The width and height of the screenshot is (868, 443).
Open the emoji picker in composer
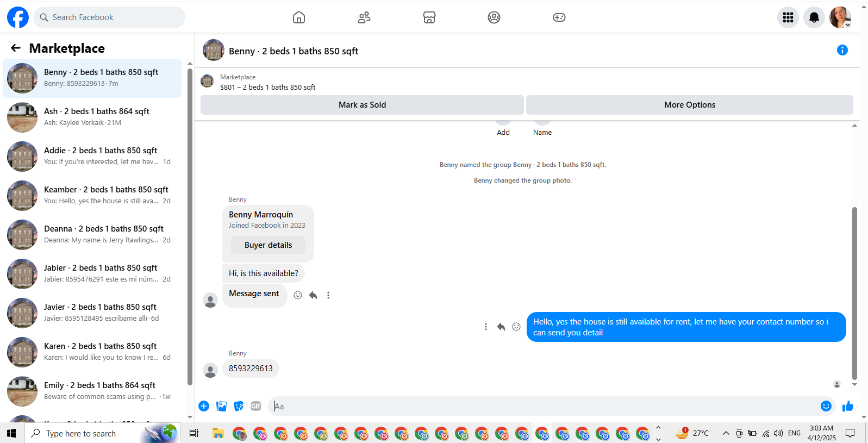[x=826, y=406]
